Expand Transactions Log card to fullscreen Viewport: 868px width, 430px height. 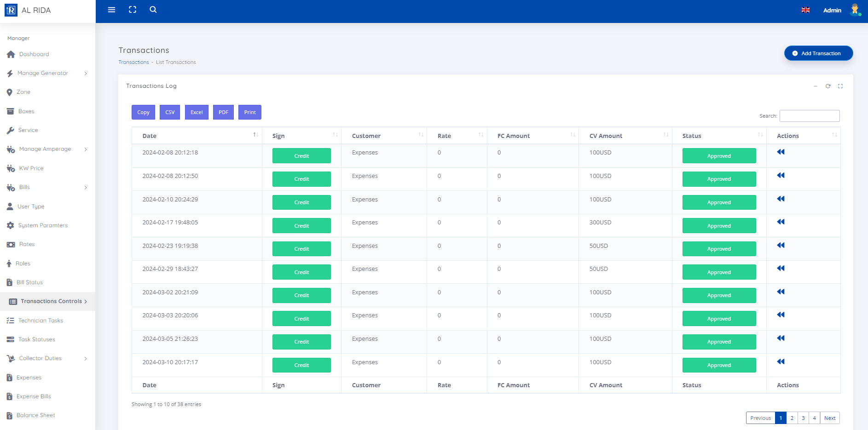click(x=840, y=86)
